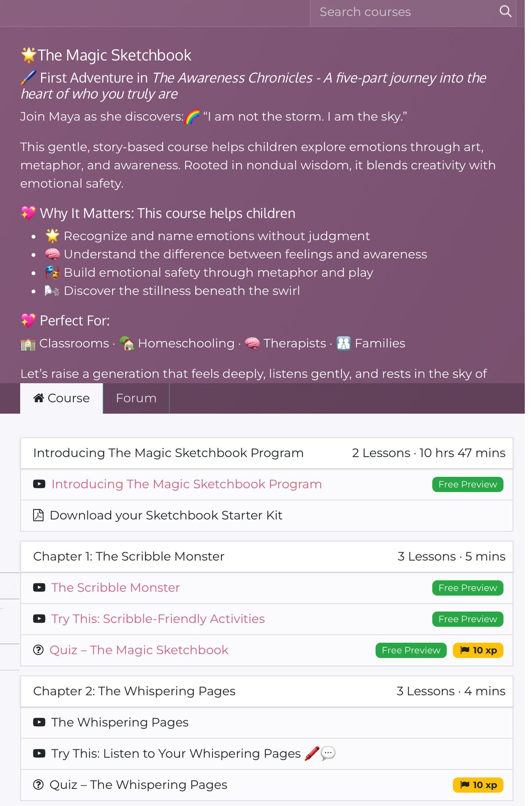Click the quiz icon beside Quiz – The Whispering Pages

[x=38, y=785]
